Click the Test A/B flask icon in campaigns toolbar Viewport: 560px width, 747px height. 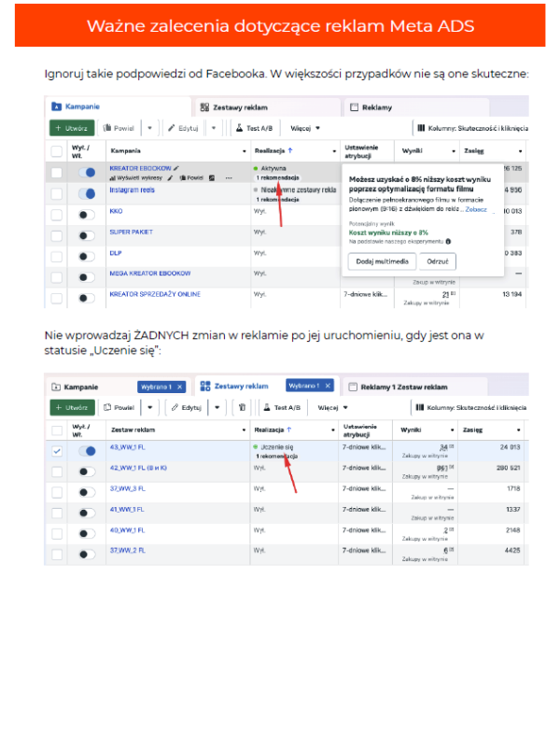[x=239, y=128]
